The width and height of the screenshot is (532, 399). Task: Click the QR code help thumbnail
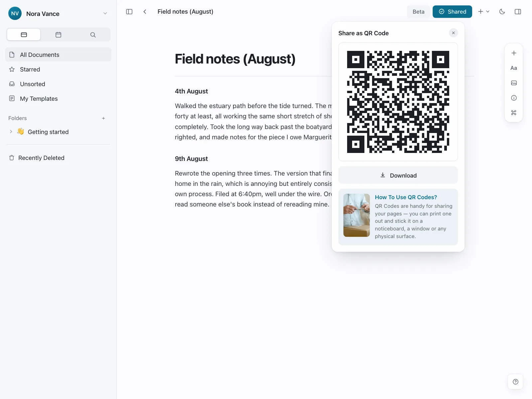tap(356, 215)
